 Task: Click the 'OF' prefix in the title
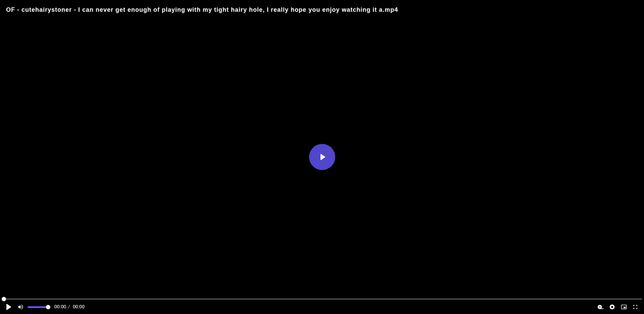point(10,10)
